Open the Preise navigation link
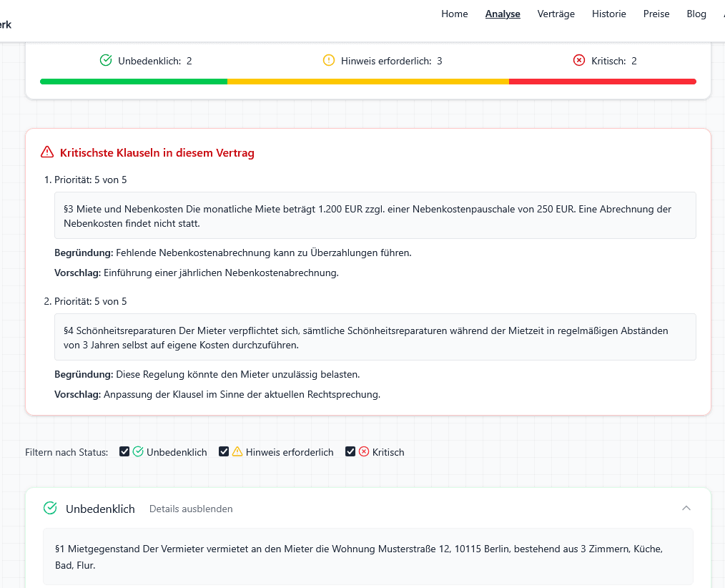Viewport: 725px width, 588px height. click(x=656, y=14)
